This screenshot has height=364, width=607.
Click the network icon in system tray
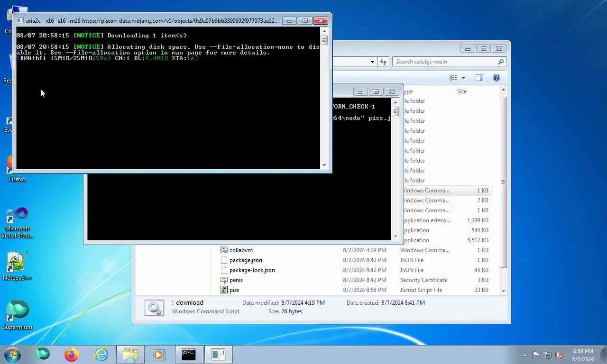[x=548, y=355]
